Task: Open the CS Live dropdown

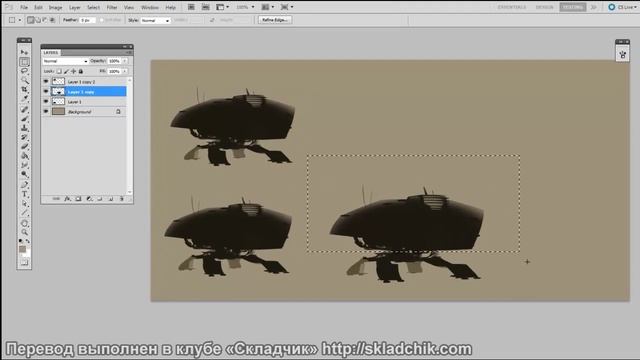Action: coord(622,7)
